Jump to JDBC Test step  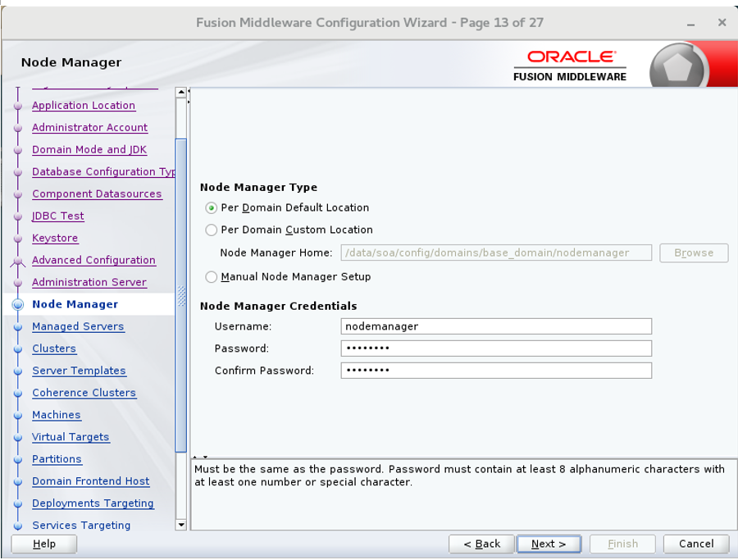[57, 216]
